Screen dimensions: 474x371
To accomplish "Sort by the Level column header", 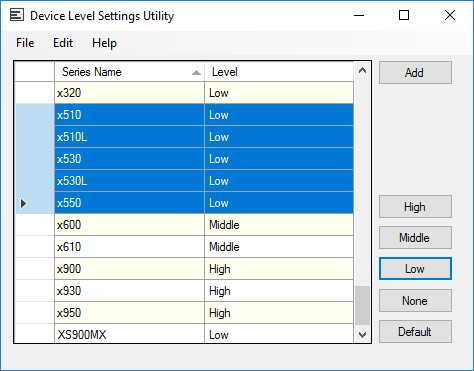I will tap(279, 72).
